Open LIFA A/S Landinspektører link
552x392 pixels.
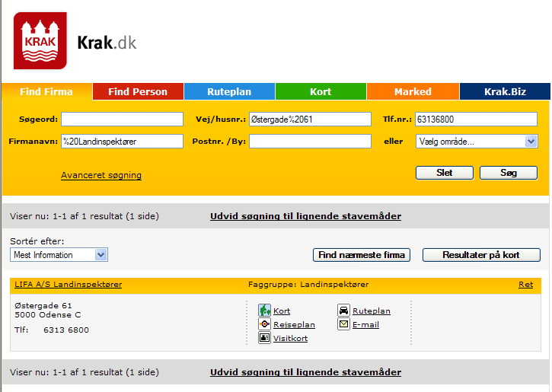(69, 285)
